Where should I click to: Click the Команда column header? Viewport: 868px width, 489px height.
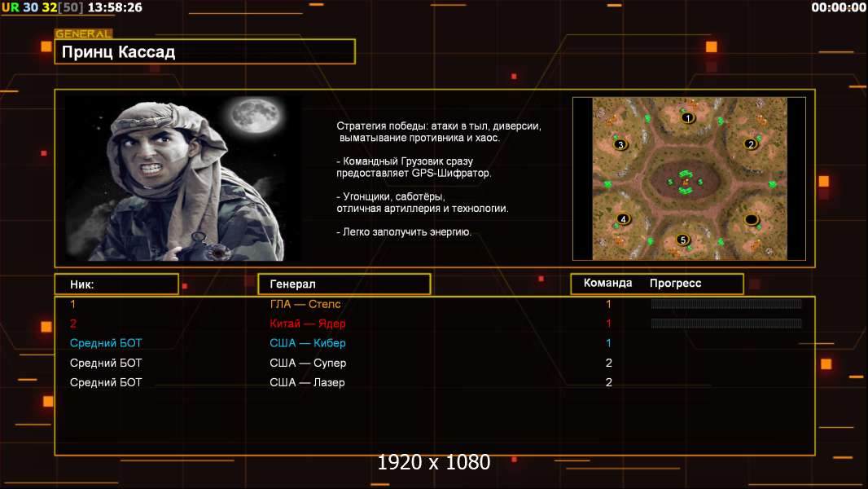607,283
